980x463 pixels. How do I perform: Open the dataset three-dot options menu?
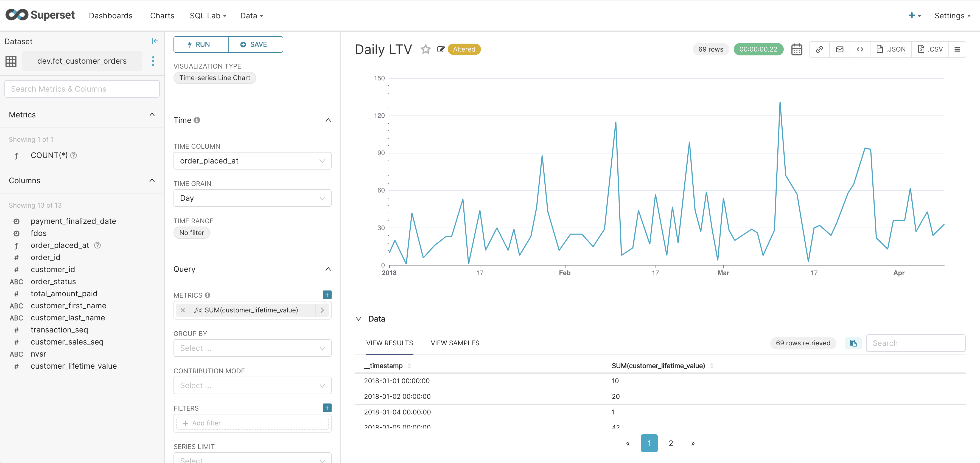153,61
